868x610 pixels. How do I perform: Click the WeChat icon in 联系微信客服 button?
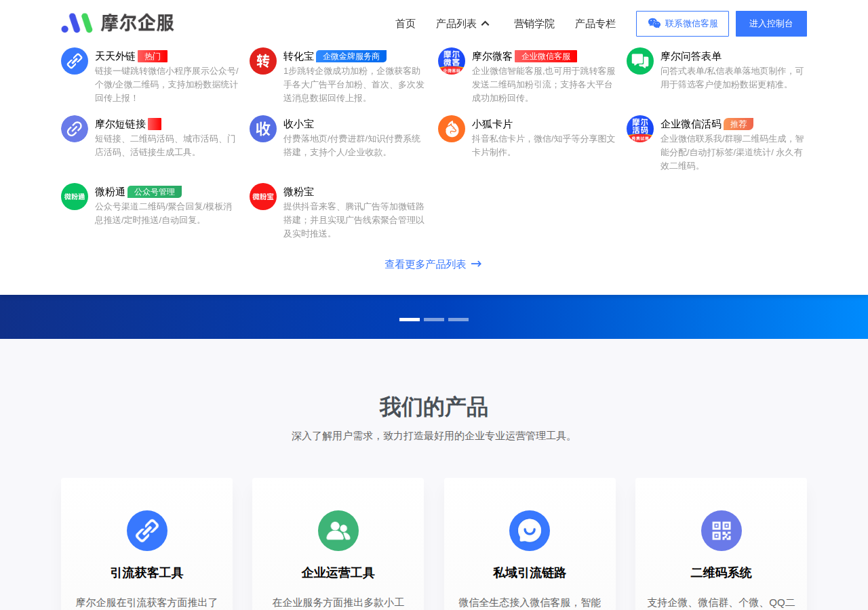(654, 23)
